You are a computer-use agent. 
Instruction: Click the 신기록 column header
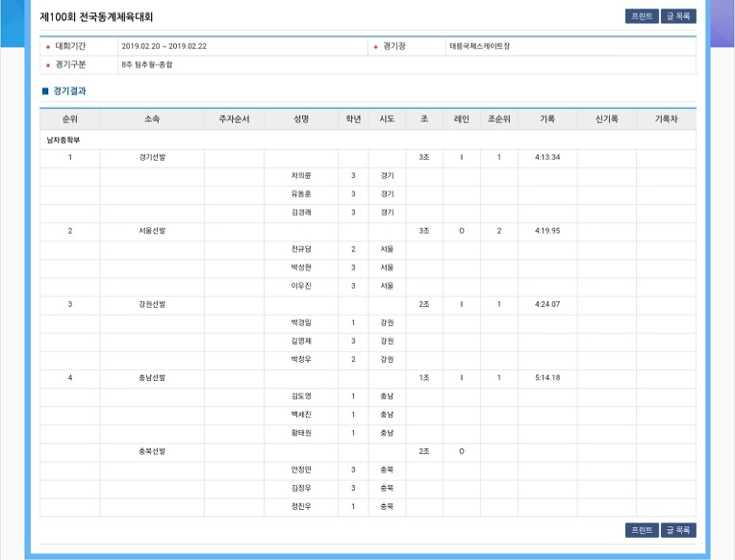(606, 119)
